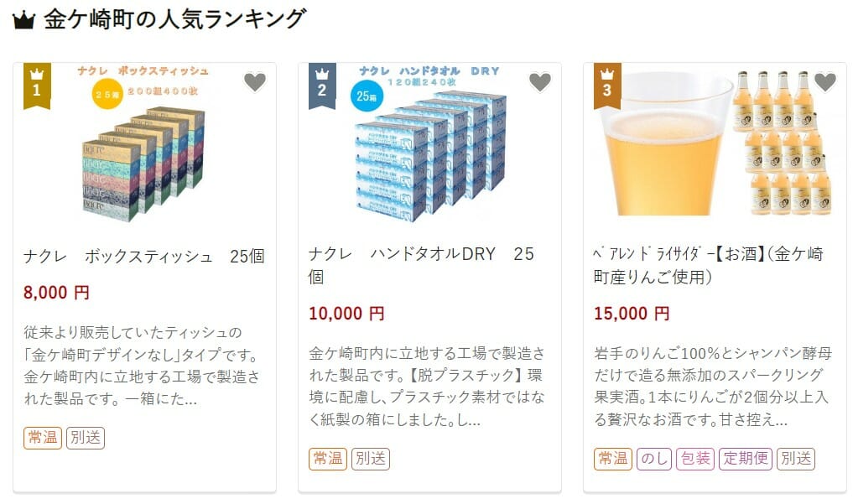Select the 常温 tag on tissue card
This screenshot has height=504, width=853.
point(43,438)
